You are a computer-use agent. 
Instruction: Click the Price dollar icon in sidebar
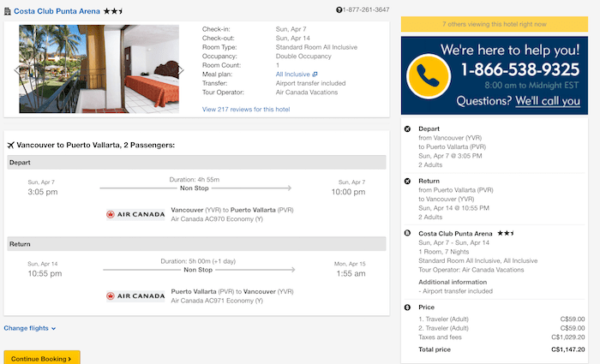point(407,307)
